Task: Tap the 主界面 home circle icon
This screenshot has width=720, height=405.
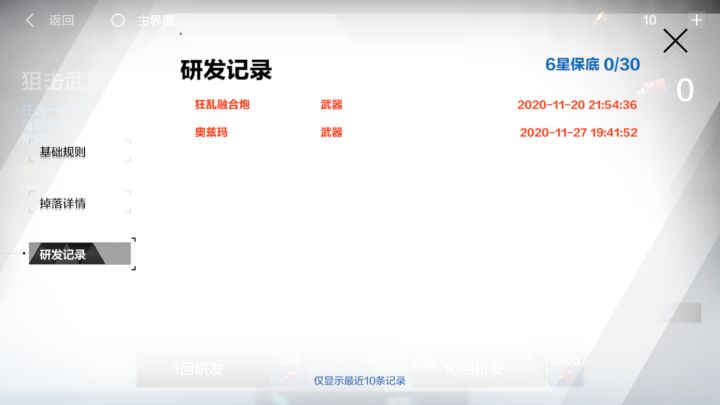Action: 118,21
